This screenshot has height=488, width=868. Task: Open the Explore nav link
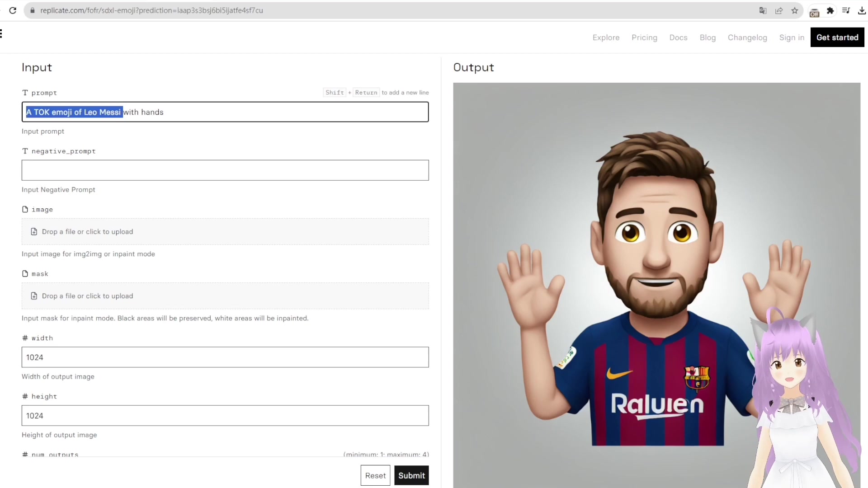pyautogui.click(x=606, y=38)
